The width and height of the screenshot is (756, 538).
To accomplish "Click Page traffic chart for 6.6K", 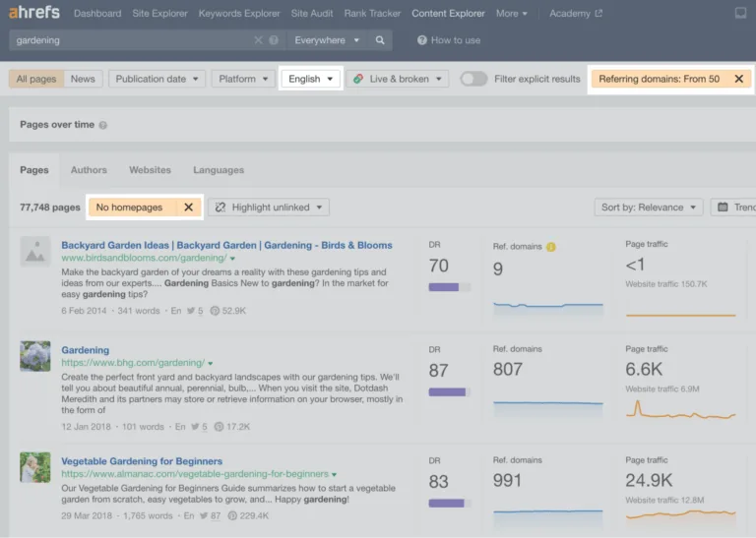I will click(x=681, y=409).
